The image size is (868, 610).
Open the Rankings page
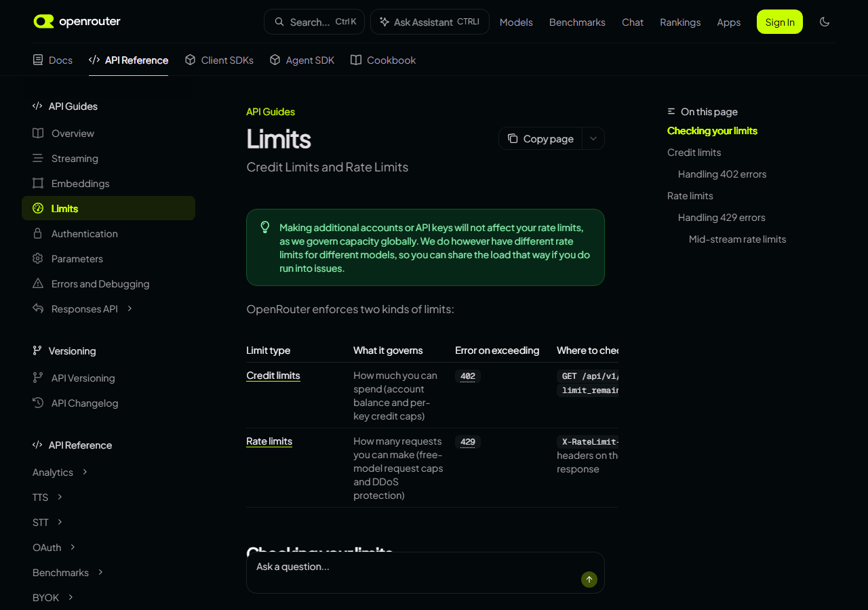click(x=680, y=22)
